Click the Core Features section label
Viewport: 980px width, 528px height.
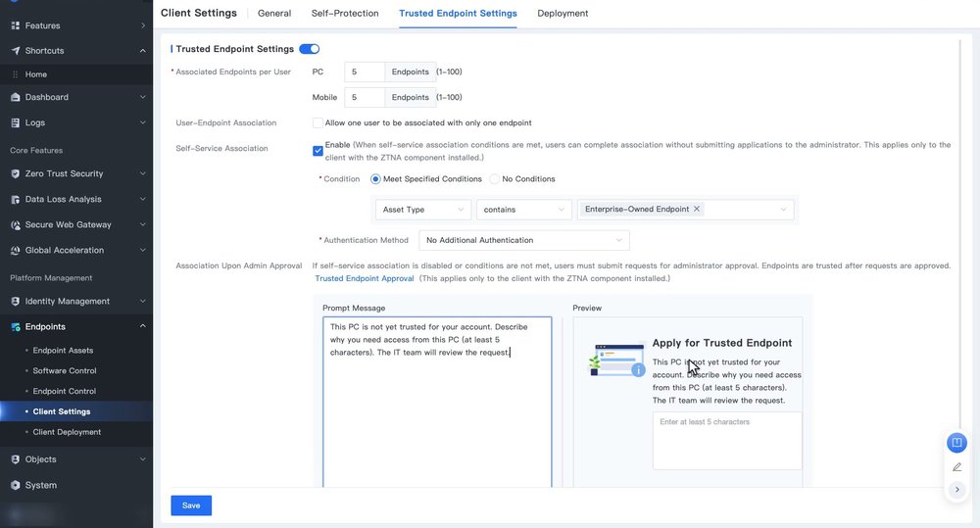(x=36, y=151)
